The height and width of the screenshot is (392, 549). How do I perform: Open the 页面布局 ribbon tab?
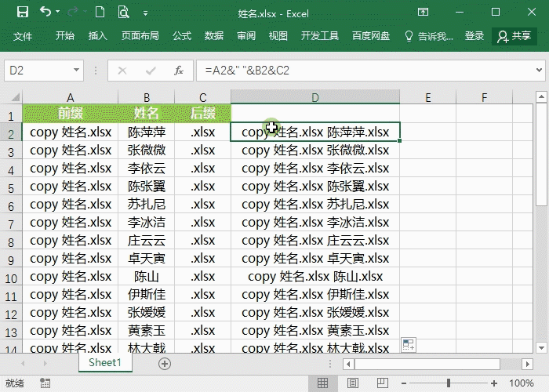[x=140, y=36]
